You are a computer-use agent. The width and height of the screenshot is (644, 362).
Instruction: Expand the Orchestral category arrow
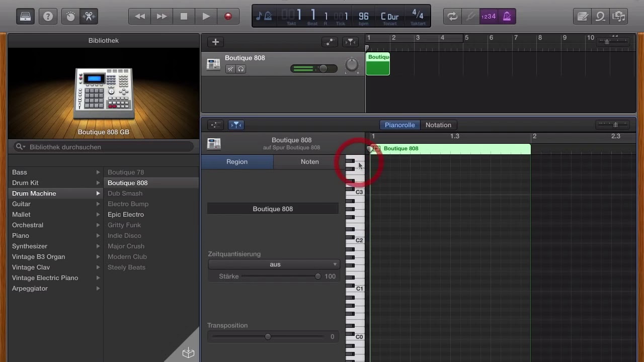point(98,225)
